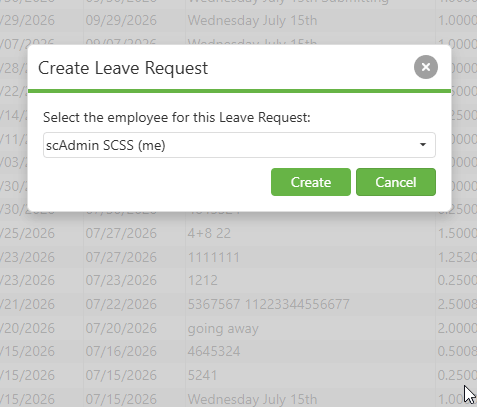Image resolution: width=477 pixels, height=407 pixels.
Task: Cancel the leave request creation
Action: pos(396,182)
